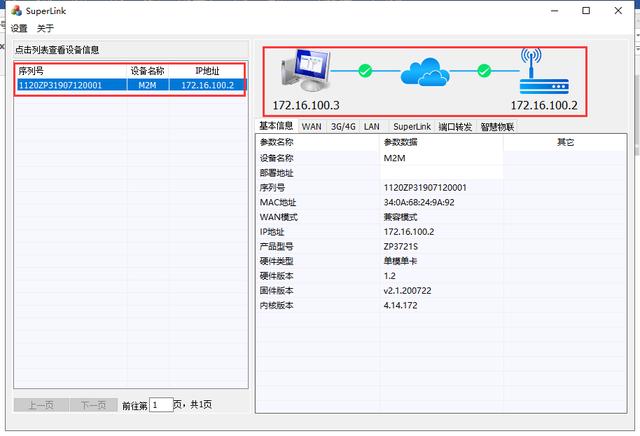This screenshot has width=640, height=436.
Task: Close the SuperLink window
Action: pos(618,11)
